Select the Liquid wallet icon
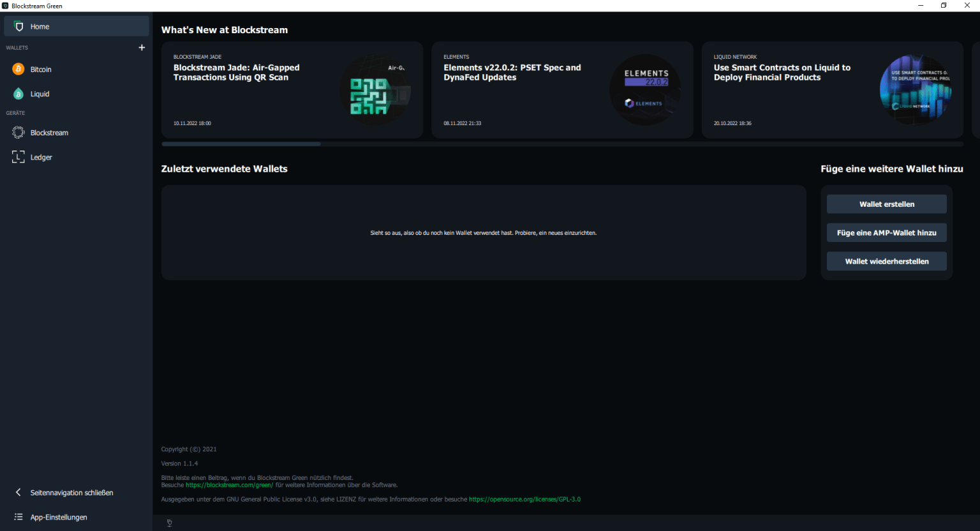The width and height of the screenshot is (980, 531). pyautogui.click(x=18, y=93)
